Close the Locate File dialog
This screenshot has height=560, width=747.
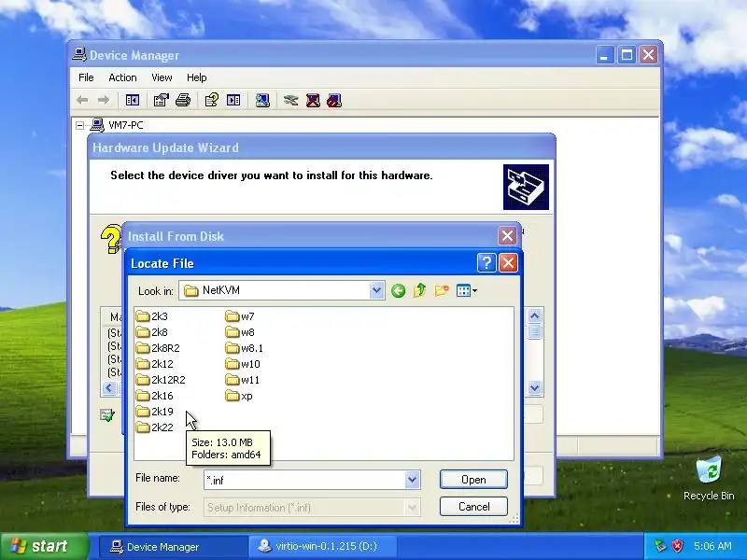click(x=508, y=263)
